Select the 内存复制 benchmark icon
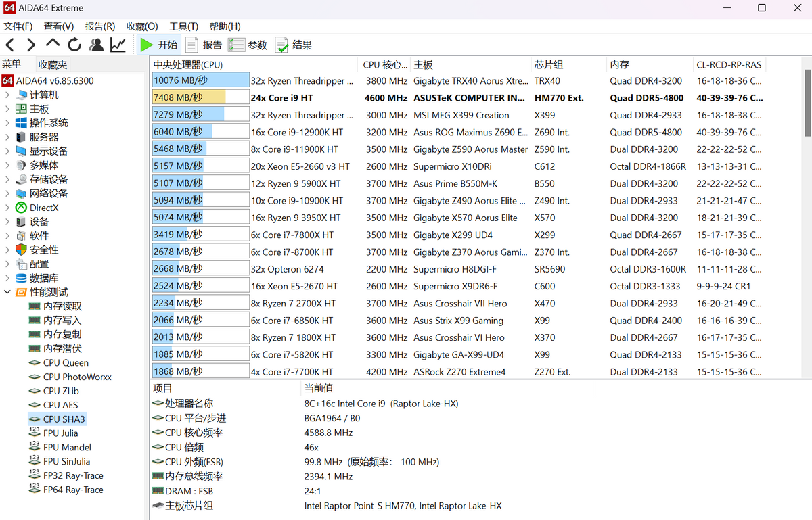The image size is (812, 520). [x=35, y=334]
